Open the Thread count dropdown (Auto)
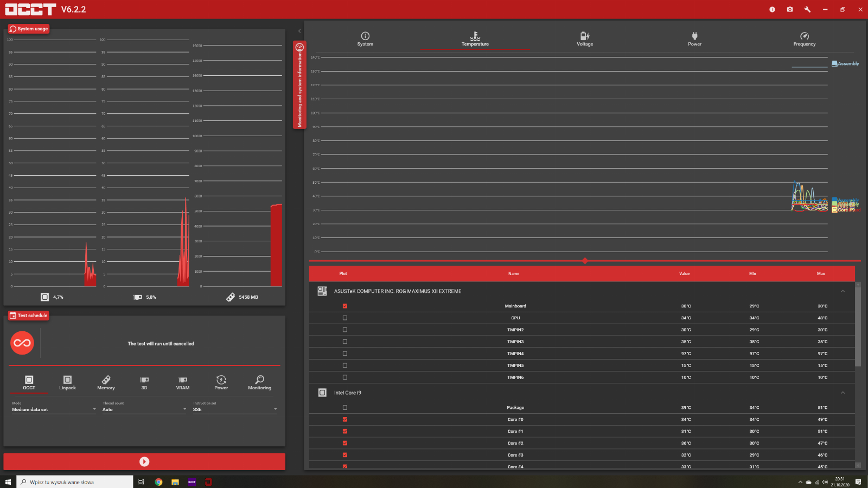The image size is (868, 488). pos(144,409)
